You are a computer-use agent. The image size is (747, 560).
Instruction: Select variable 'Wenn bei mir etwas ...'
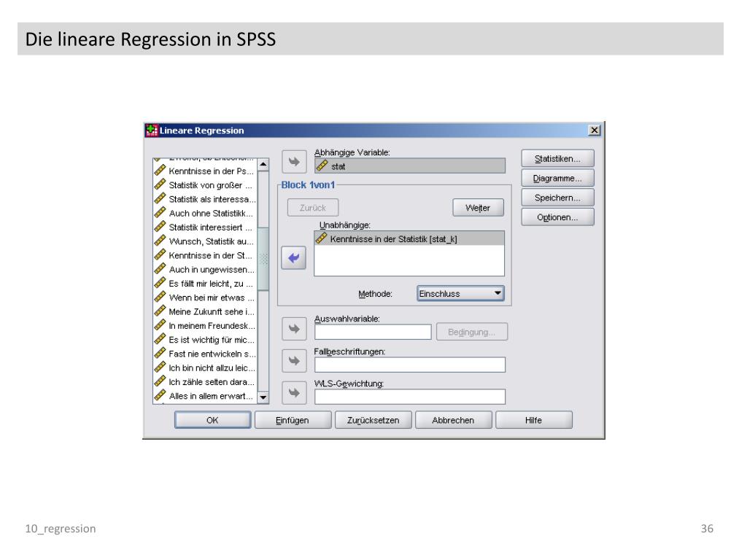pyautogui.click(x=205, y=297)
